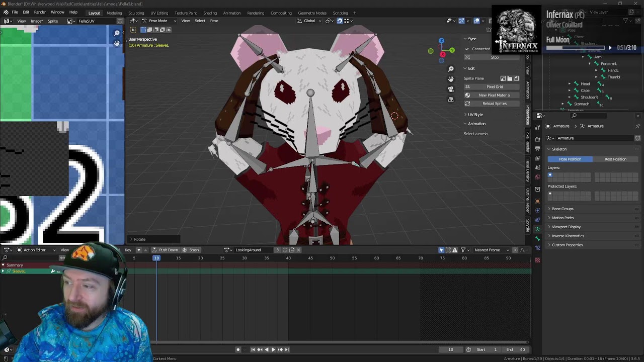Click the Blender logo icon in menu bar

[x=6, y=12]
